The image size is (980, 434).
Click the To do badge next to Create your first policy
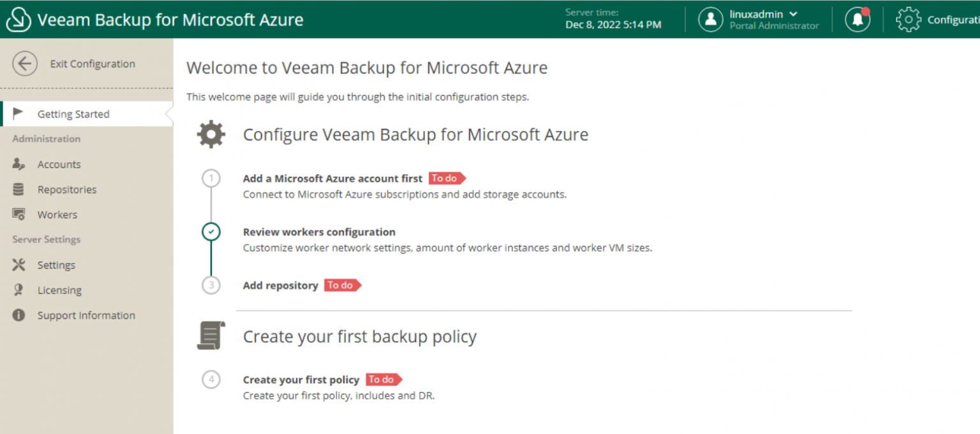383,379
